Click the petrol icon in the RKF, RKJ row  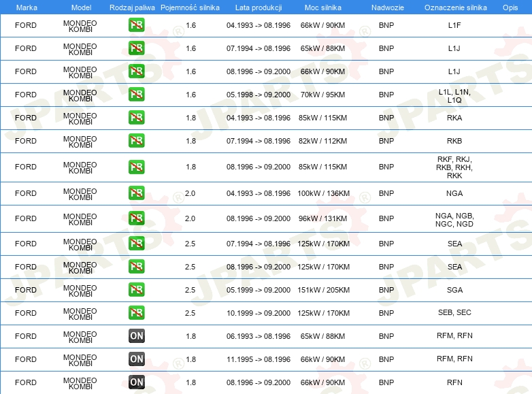(136, 167)
